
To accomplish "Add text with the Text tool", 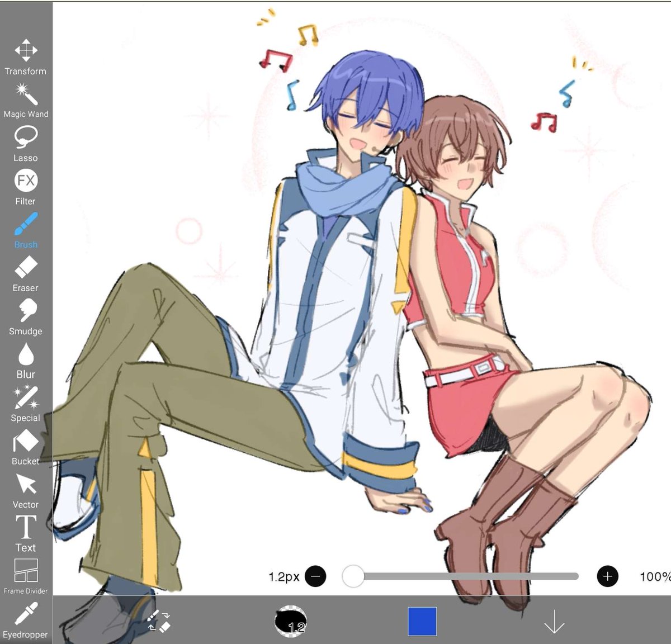I will (26, 534).
